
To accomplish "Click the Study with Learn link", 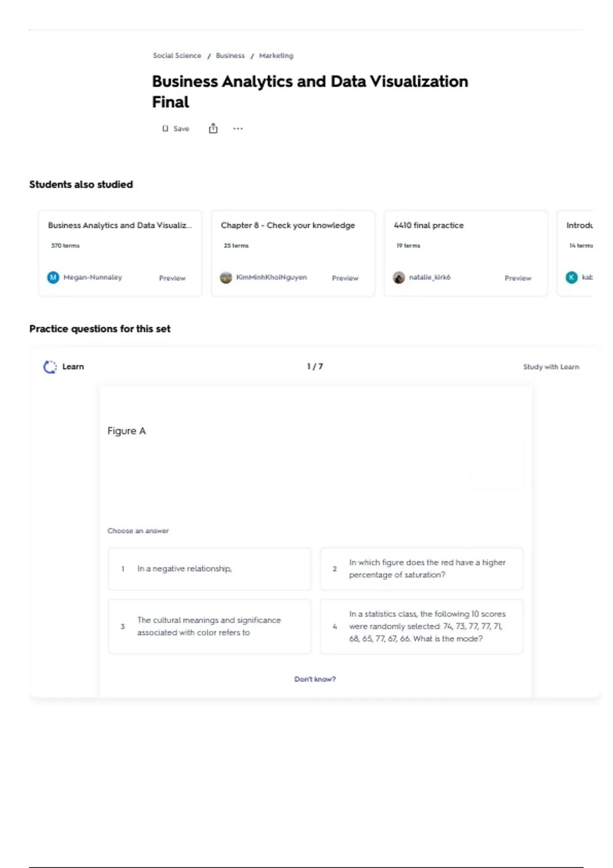I will [551, 367].
